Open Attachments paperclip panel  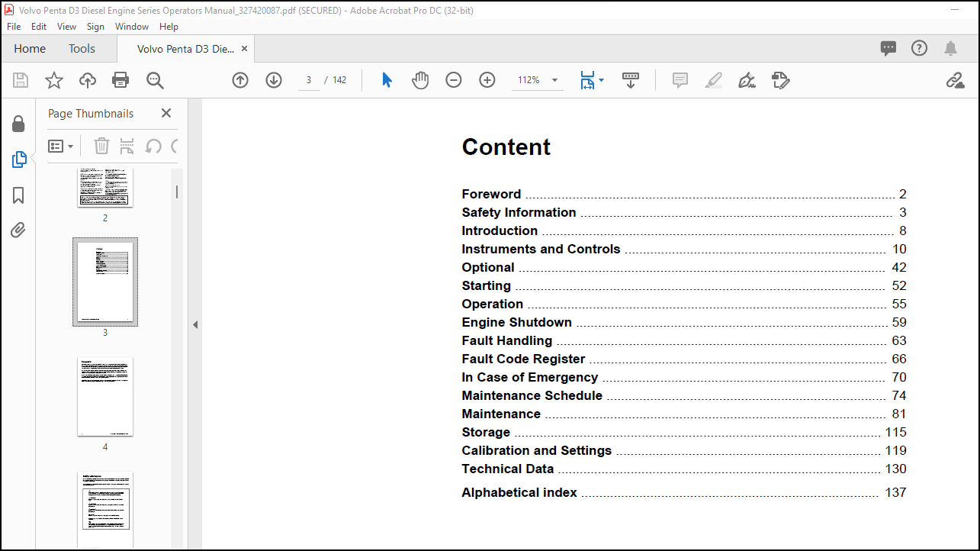18,230
